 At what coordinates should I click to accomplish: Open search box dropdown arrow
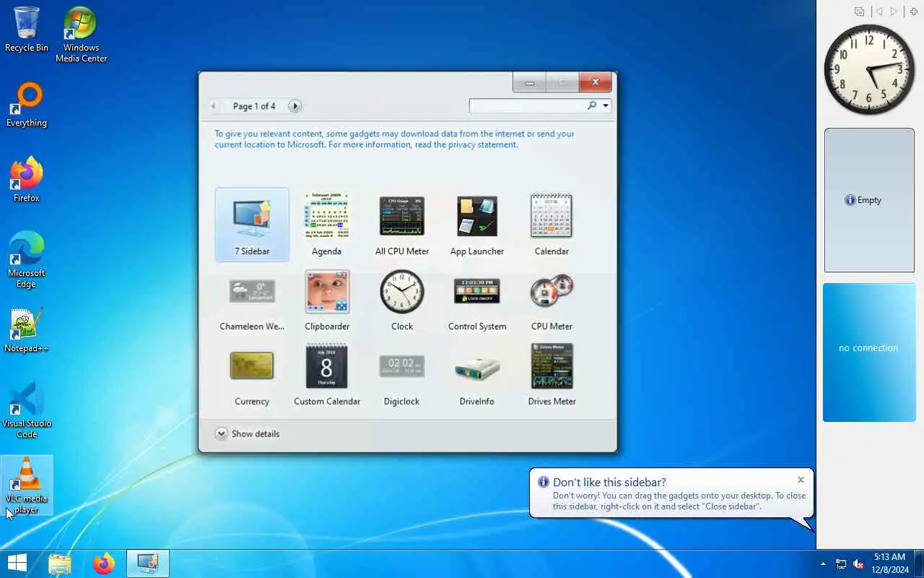(606, 105)
